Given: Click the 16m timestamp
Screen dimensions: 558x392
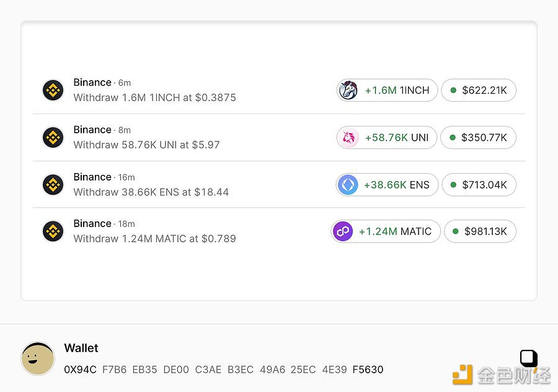Looking at the screenshot, I should pyautogui.click(x=126, y=177).
